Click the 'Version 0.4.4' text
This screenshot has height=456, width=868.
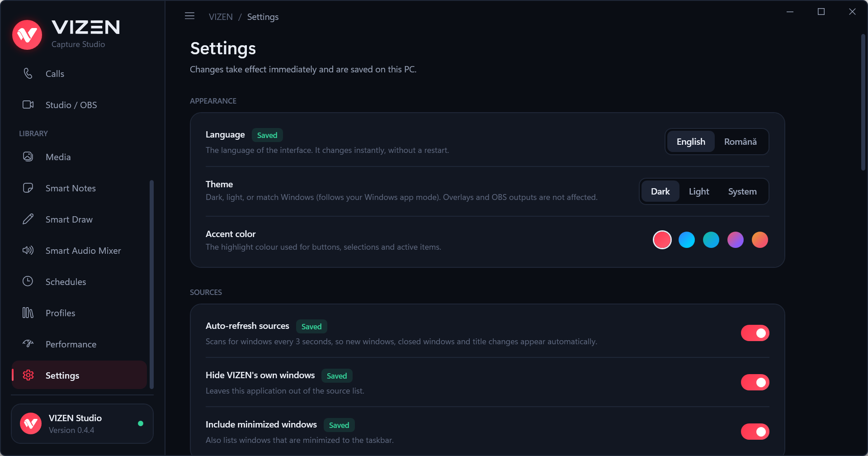click(71, 430)
